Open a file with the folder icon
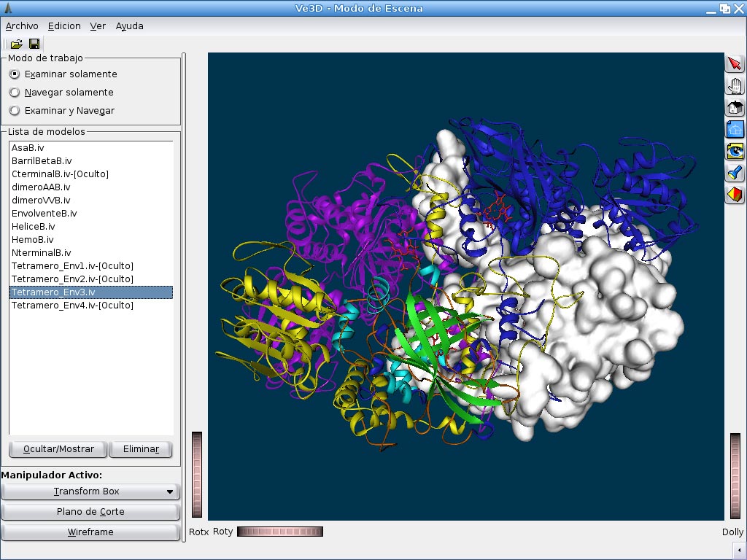Viewport: 747px width, 560px height. [16, 43]
